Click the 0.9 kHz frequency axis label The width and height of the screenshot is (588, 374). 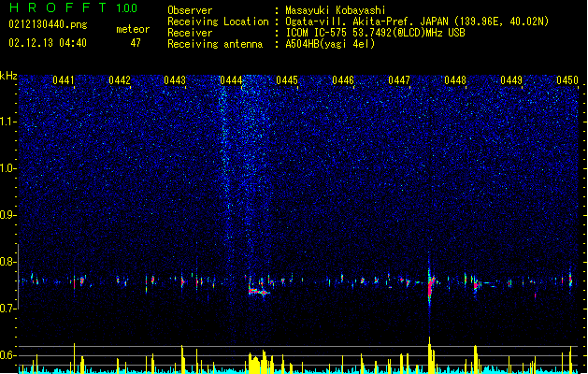pyautogui.click(x=8, y=215)
